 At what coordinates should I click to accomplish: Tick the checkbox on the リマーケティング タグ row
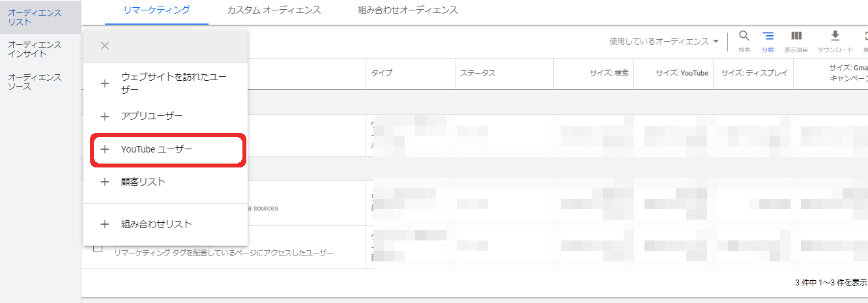[x=98, y=248]
